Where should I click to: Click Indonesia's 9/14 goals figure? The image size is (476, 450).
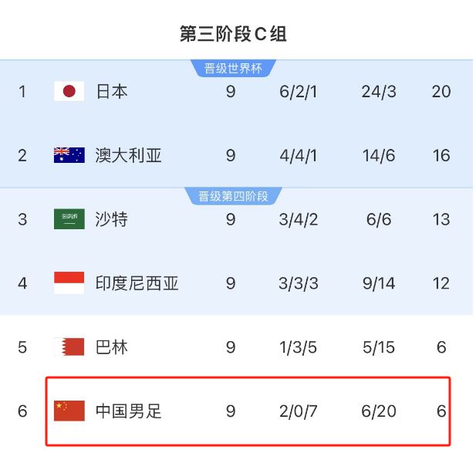coord(378,283)
